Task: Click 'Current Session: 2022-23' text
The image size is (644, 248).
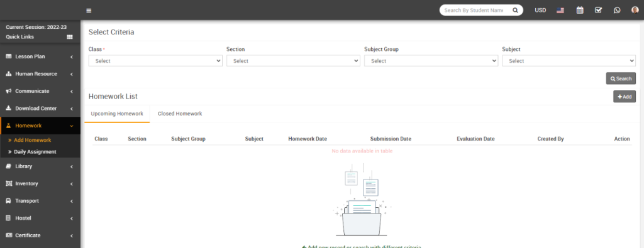Action: [x=36, y=27]
